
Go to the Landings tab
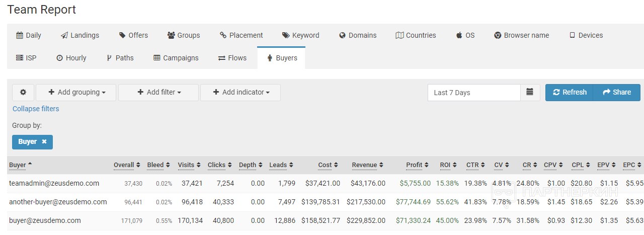pos(80,35)
